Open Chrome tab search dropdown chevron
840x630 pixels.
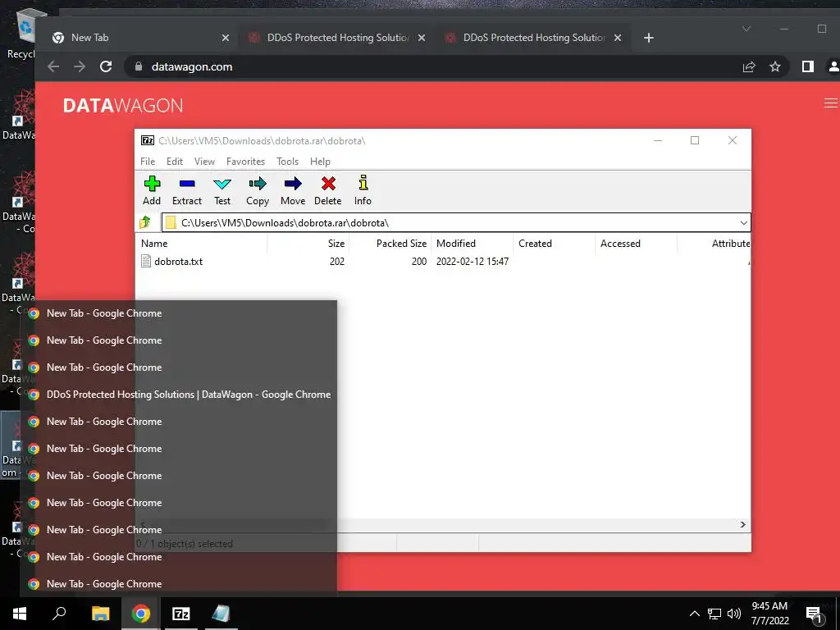[746, 29]
